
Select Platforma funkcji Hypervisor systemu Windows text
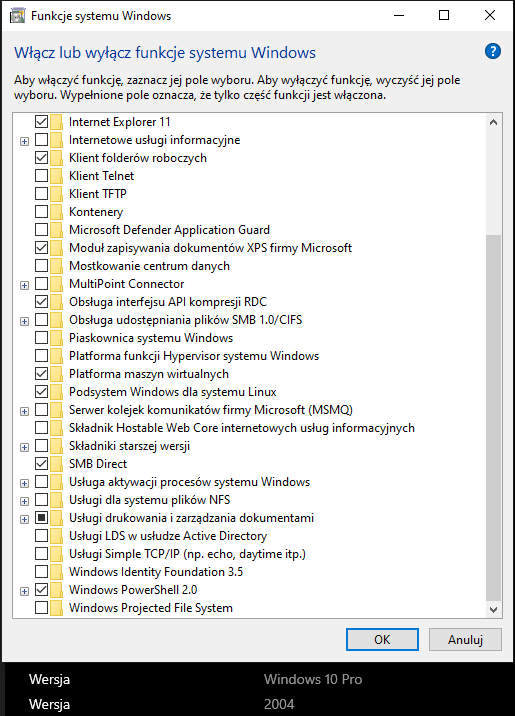coord(194,356)
